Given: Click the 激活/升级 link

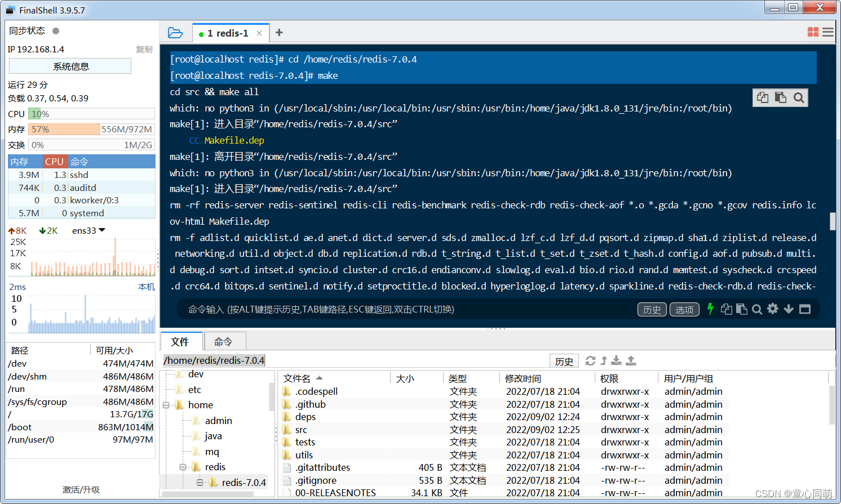Looking at the screenshot, I should tap(81, 489).
